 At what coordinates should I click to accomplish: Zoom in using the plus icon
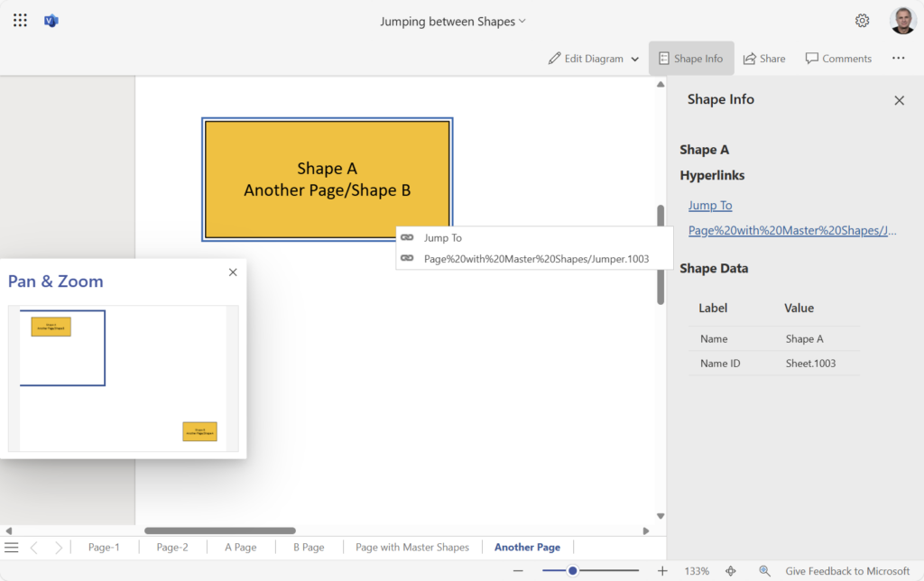[662, 570]
